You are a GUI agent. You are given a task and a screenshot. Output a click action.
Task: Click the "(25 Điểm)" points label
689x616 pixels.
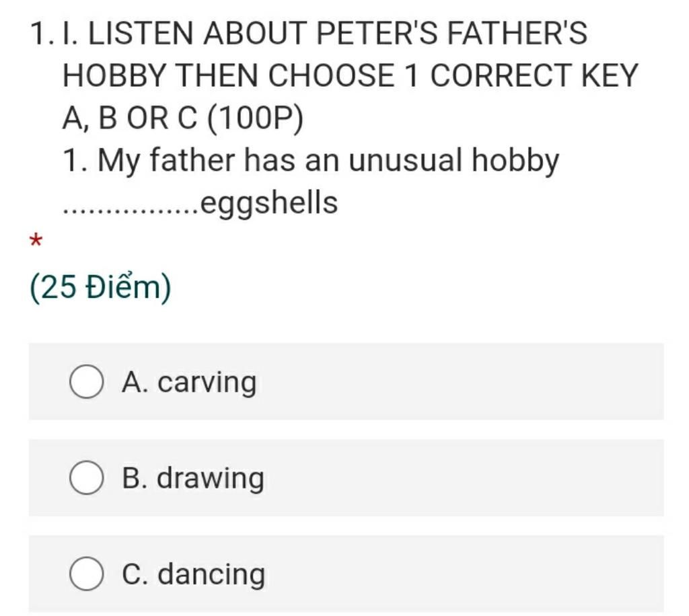[101, 288]
